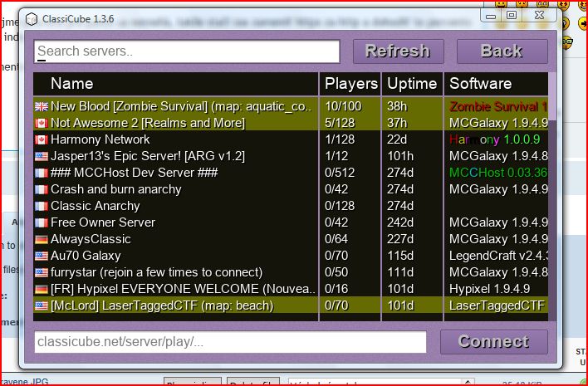The image size is (588, 386).
Task: Click the 227d uptime value
Action: point(400,239)
